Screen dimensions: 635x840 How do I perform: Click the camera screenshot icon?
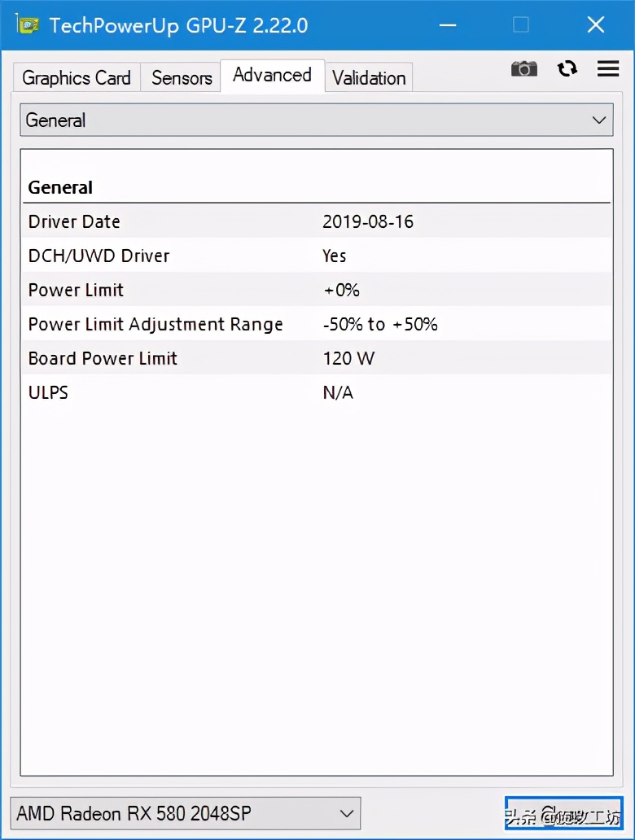pos(524,68)
